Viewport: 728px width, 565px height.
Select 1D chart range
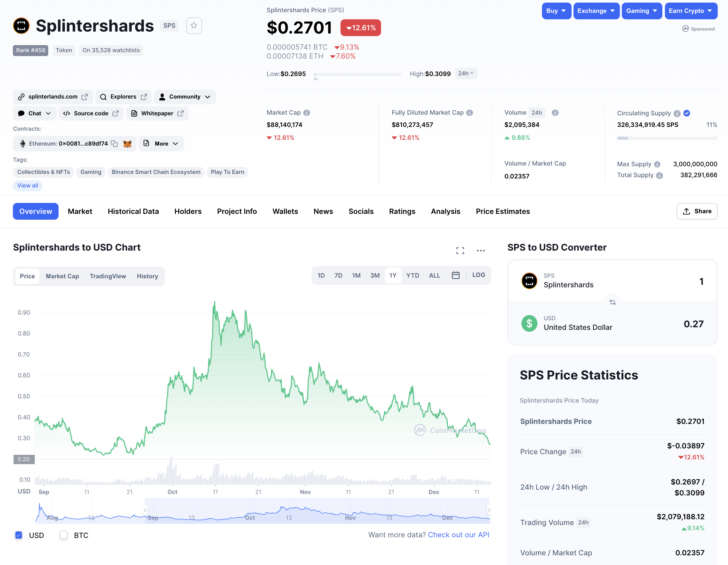coord(321,275)
